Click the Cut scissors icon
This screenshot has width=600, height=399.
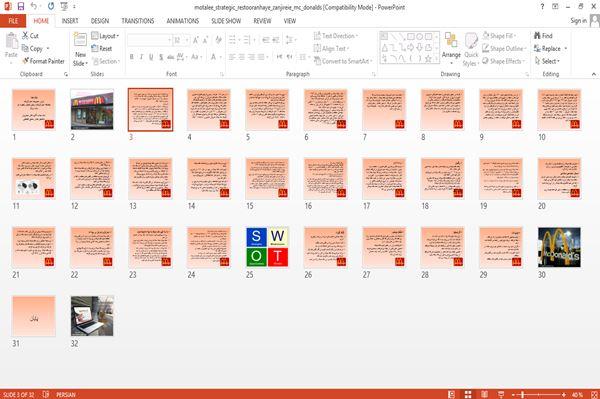(x=25, y=36)
